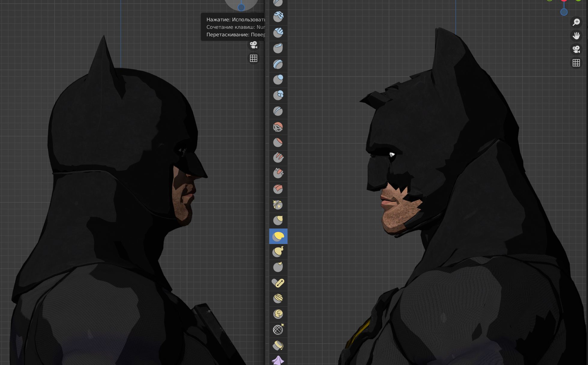Click the zoom magnifier viewport button
588x365 pixels.
[576, 22]
